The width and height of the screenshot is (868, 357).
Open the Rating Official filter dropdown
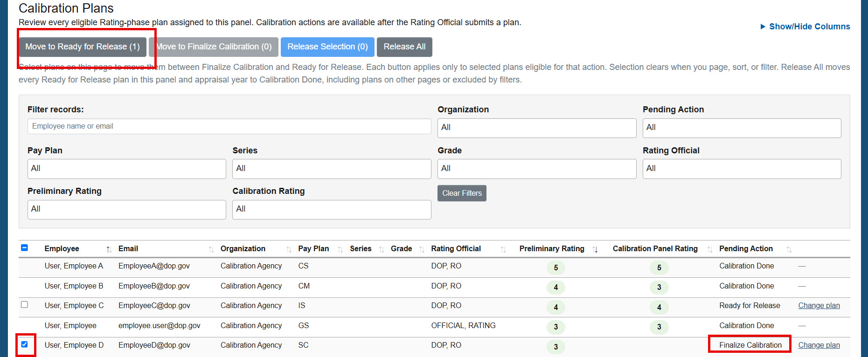[742, 169]
